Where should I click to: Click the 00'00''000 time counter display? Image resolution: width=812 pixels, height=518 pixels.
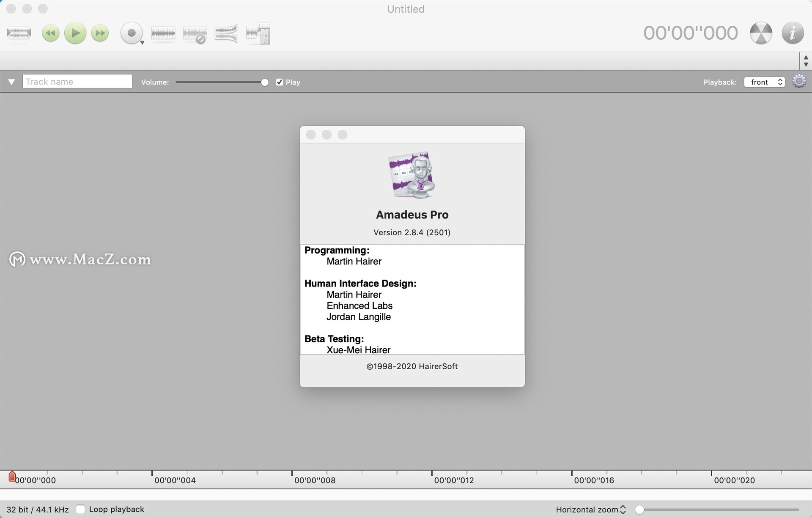[x=691, y=33]
